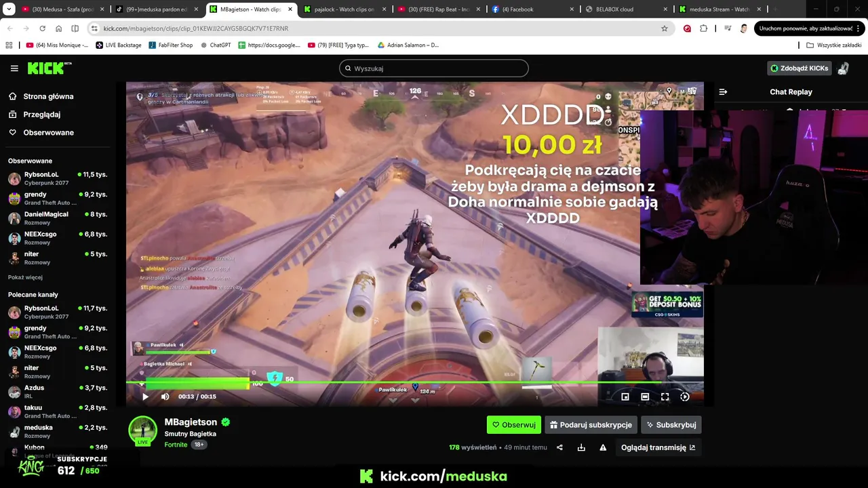The image size is (868, 488).
Task: Click Zdobądź KICKs button
Action: pyautogui.click(x=800, y=68)
